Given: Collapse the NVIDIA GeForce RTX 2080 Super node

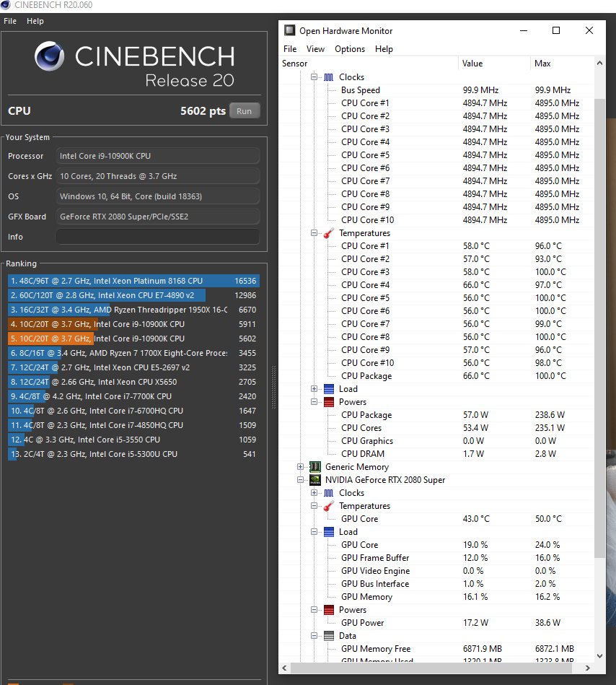Looking at the screenshot, I should (300, 480).
